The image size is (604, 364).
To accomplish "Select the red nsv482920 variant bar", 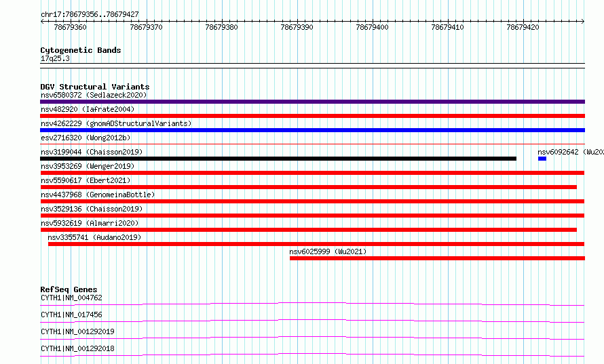I will pos(312,116).
